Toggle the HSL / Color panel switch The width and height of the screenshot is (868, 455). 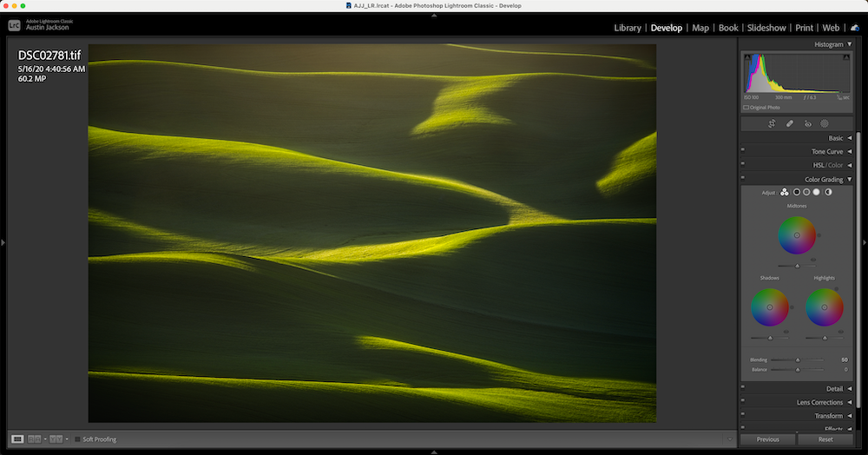pyautogui.click(x=743, y=163)
